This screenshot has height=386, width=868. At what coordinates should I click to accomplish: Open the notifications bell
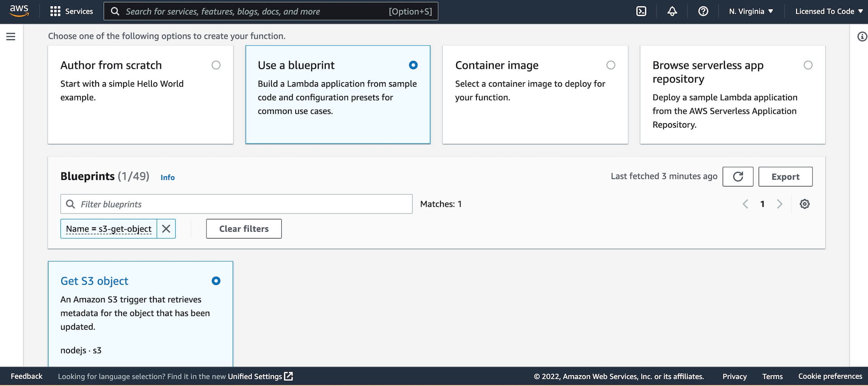click(x=672, y=11)
